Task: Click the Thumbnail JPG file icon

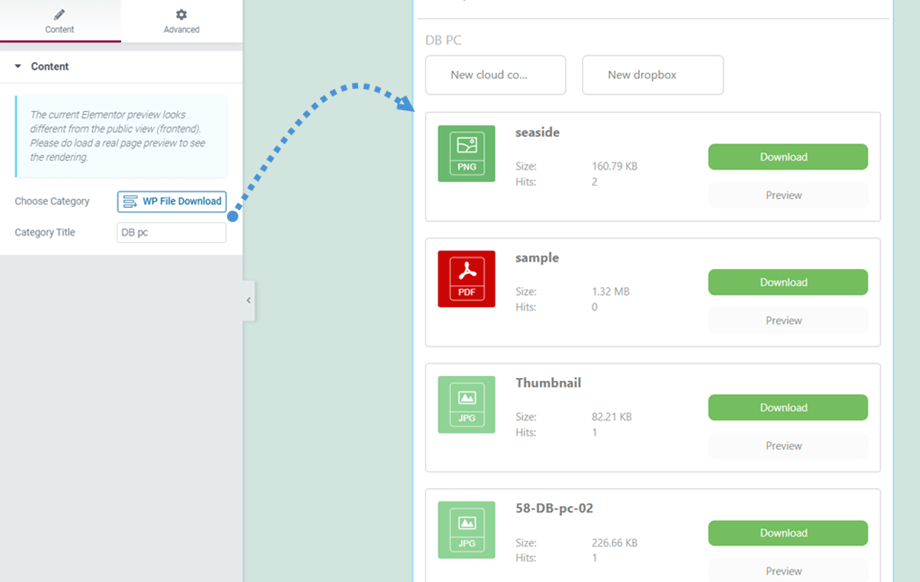Action: (x=466, y=404)
